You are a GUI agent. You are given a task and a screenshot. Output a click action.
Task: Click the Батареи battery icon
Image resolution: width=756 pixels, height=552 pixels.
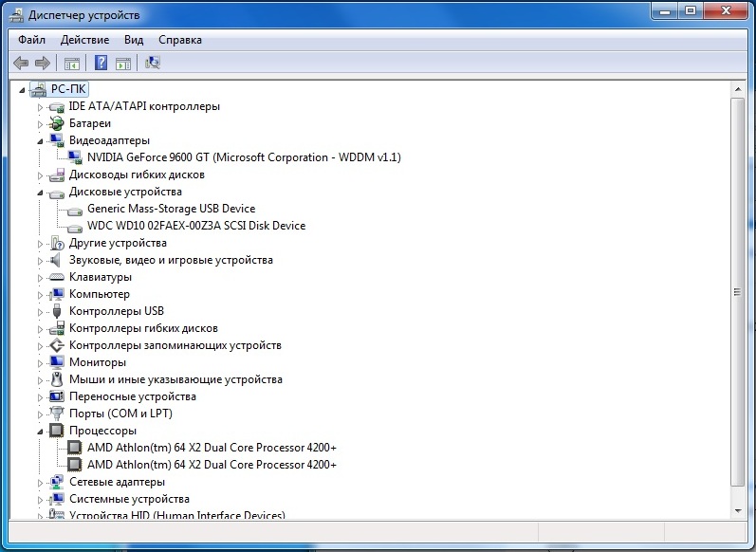pos(56,123)
